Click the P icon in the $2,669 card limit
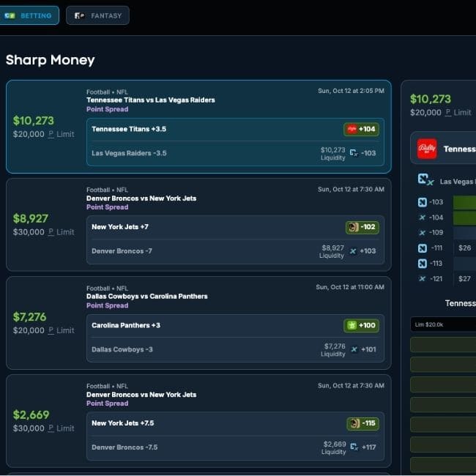Viewport: 476px width, 476px height. click(x=51, y=428)
